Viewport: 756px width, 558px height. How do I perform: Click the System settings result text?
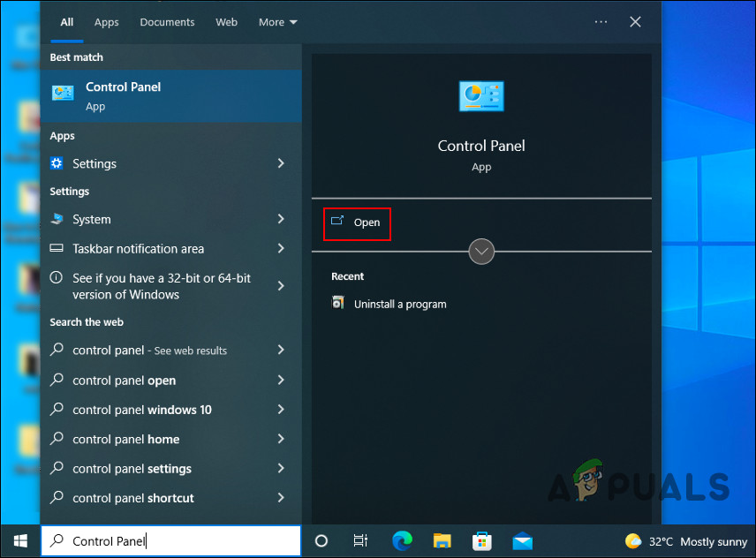point(92,219)
